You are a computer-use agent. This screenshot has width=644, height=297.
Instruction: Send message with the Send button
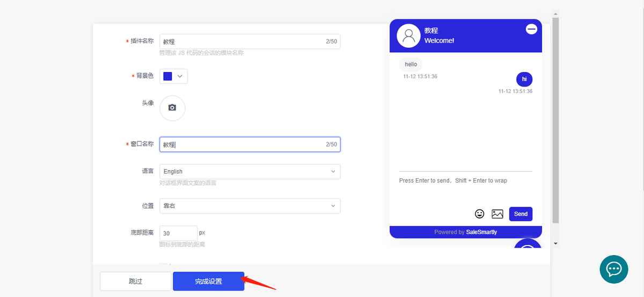pyautogui.click(x=521, y=214)
